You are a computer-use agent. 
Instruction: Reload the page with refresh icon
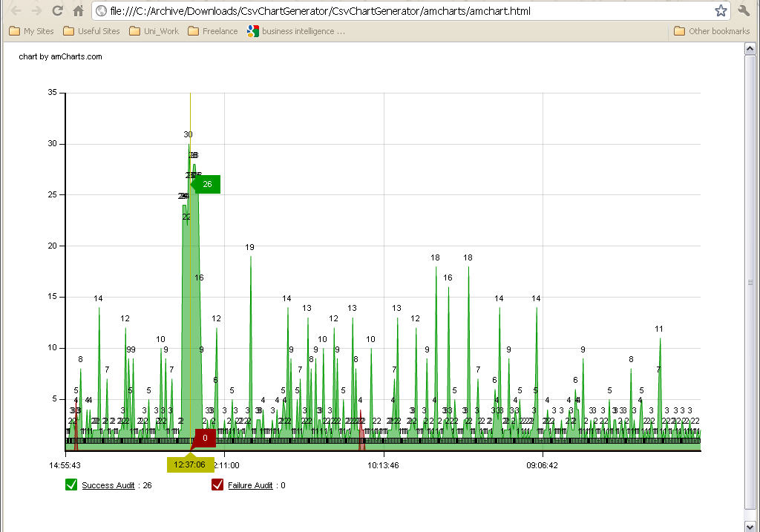57,11
